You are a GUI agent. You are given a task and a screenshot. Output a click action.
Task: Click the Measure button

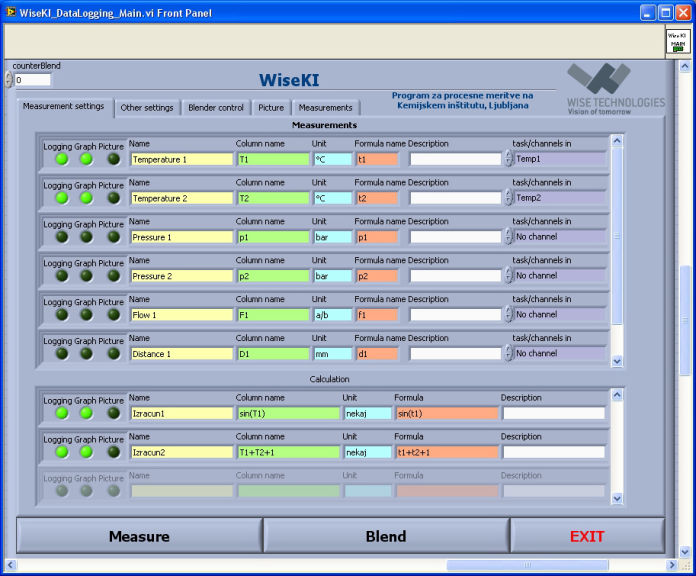139,536
